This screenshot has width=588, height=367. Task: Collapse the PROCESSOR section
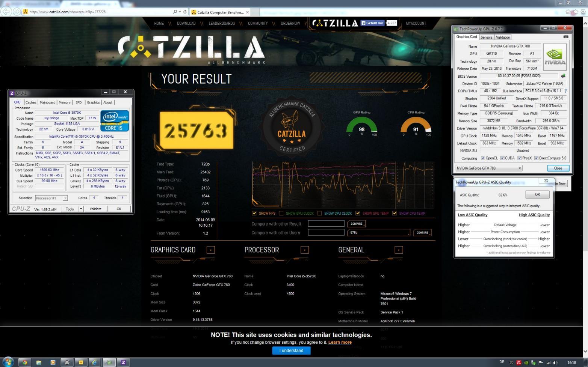pyautogui.click(x=305, y=250)
